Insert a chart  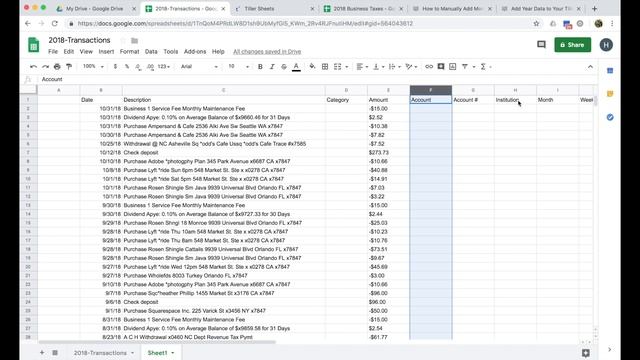[453, 67]
